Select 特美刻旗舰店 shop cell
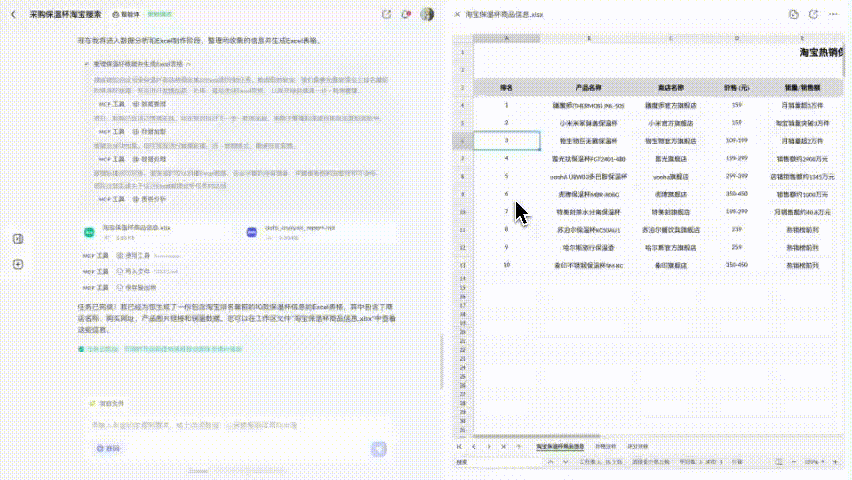The image size is (852, 480). coord(671,212)
